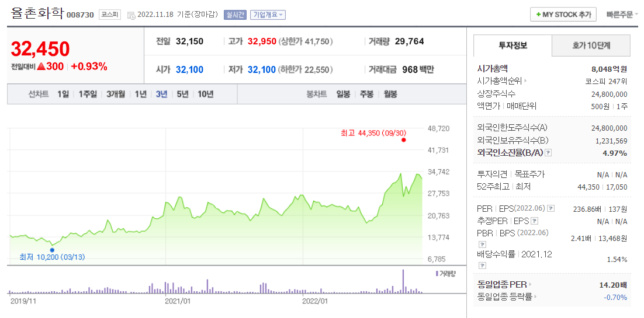Click the +0.93% change value
644x318 pixels.
click(89, 67)
